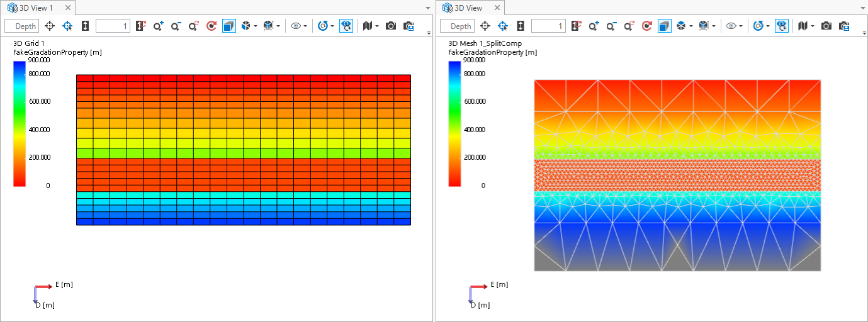Select the right 3D View tab
Image resolution: width=868 pixels, height=322 pixels.
pyautogui.click(x=470, y=8)
